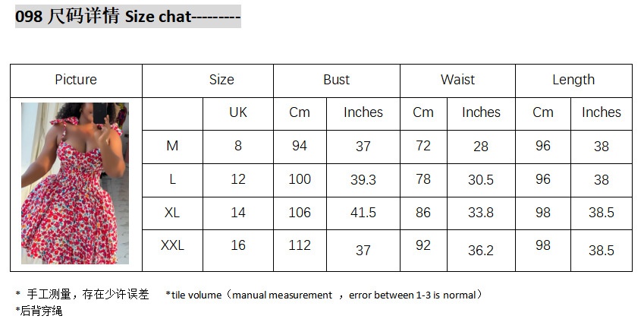Select the waist 72 cm cell
Viewport: 644px width, 319px height.
[x=423, y=146]
